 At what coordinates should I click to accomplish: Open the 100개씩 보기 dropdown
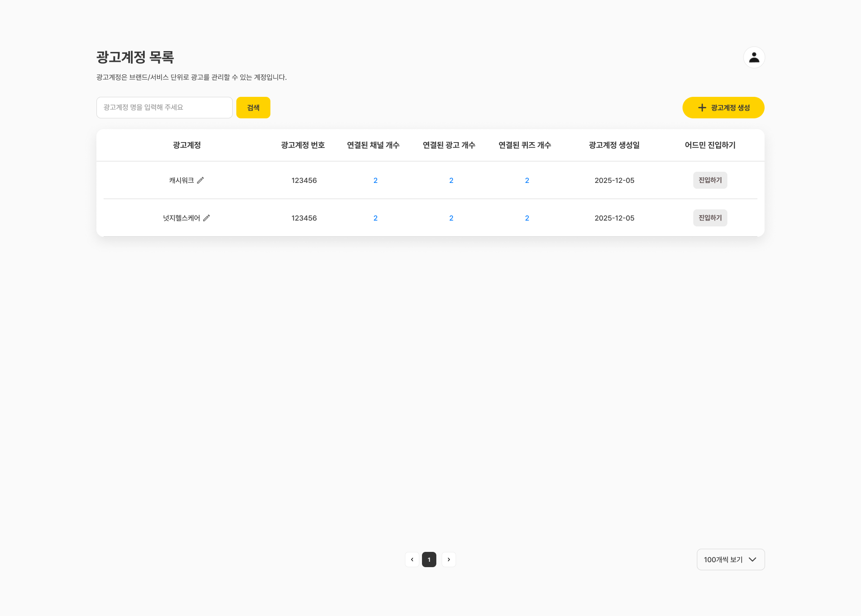pos(731,560)
